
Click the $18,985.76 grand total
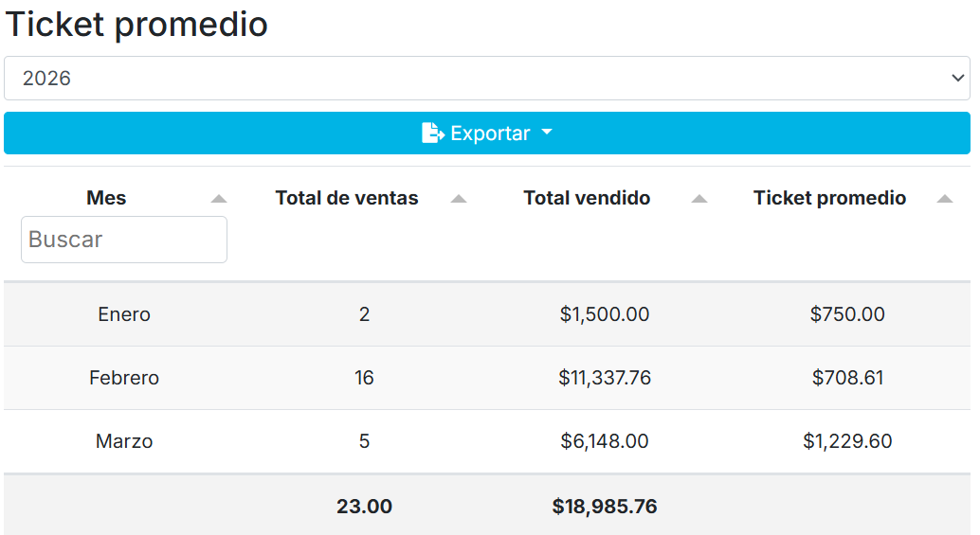click(x=605, y=507)
